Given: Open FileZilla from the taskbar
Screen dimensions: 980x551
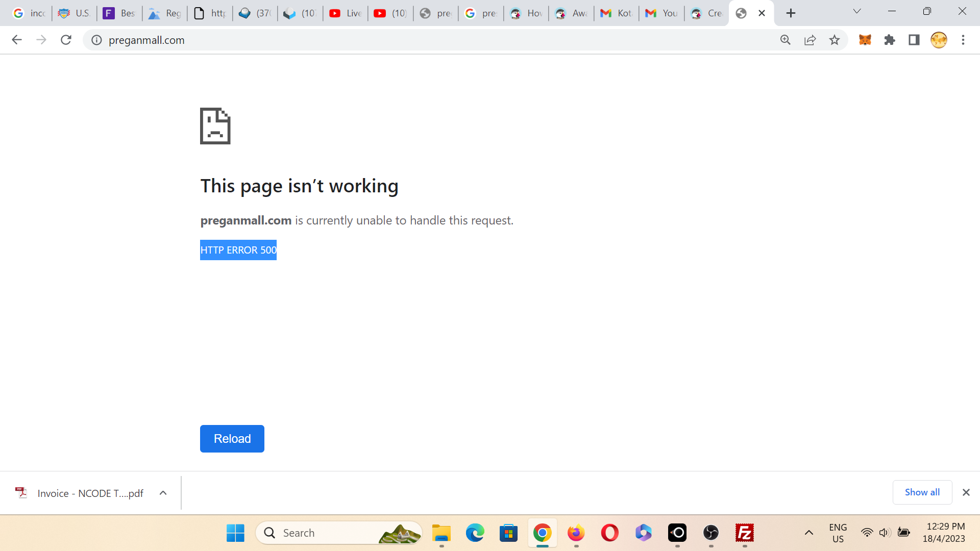Looking at the screenshot, I should click(745, 533).
